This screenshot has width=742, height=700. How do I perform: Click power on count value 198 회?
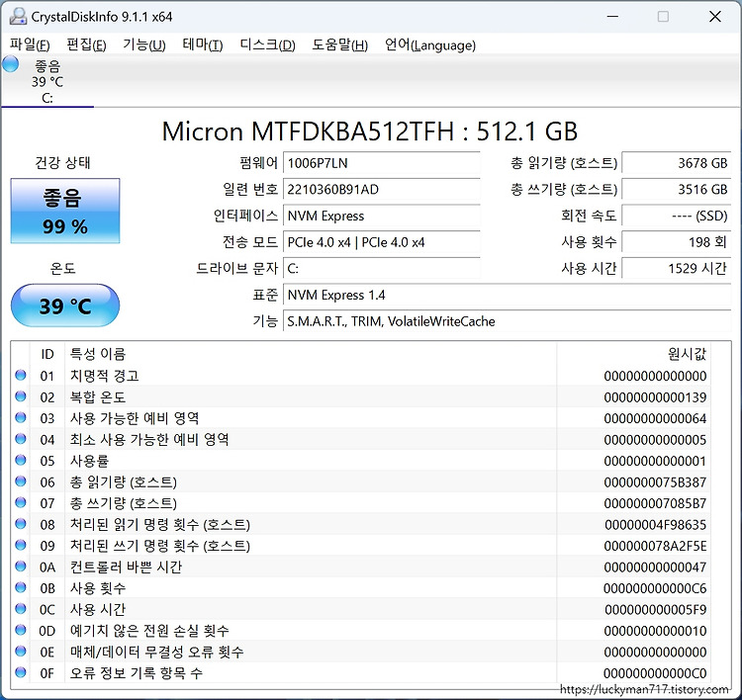point(677,242)
